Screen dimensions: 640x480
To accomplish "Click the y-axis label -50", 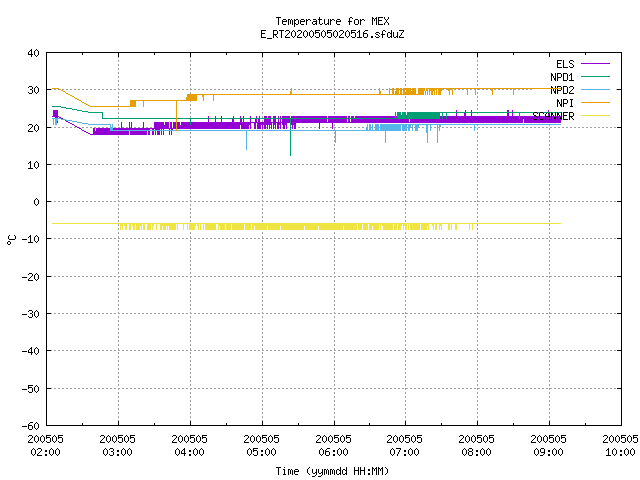I will pos(31,389).
